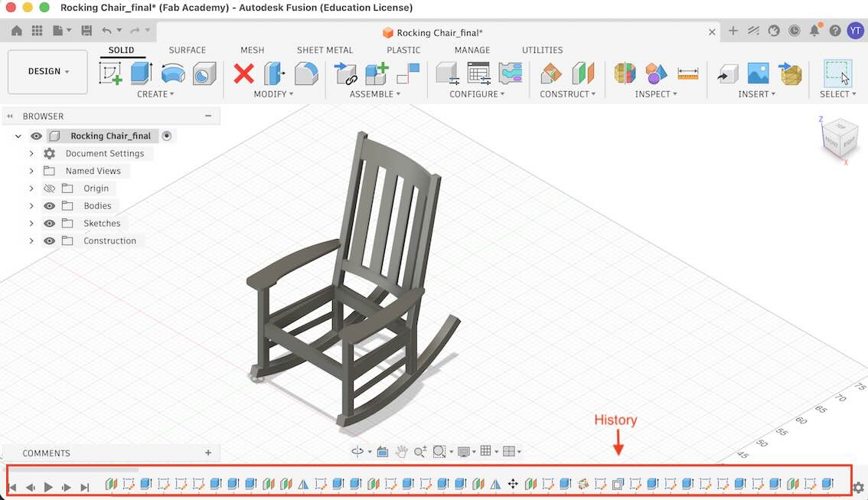This screenshot has height=500, width=868.
Task: Select the Offset Plane construct tool
Action: (551, 73)
